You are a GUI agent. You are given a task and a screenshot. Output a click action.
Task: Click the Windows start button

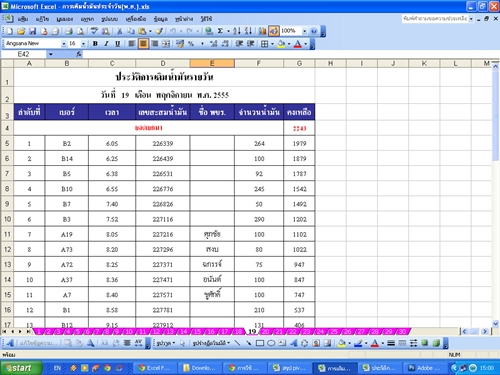[21, 368]
